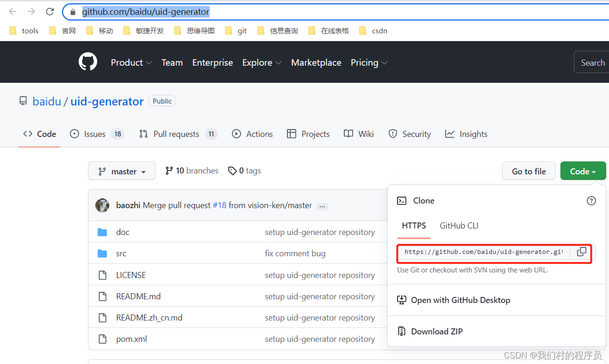Click the tag icon next to 0 tags
The height and width of the screenshot is (364, 609).
(232, 171)
